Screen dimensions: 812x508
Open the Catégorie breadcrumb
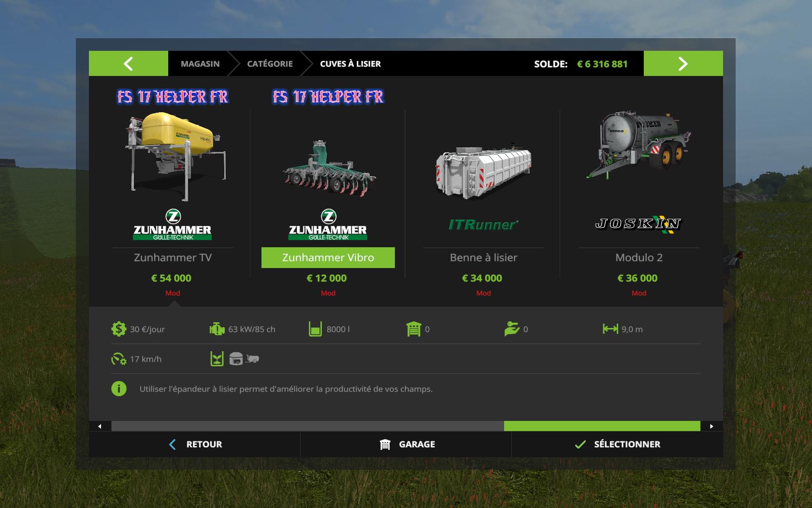click(x=270, y=63)
